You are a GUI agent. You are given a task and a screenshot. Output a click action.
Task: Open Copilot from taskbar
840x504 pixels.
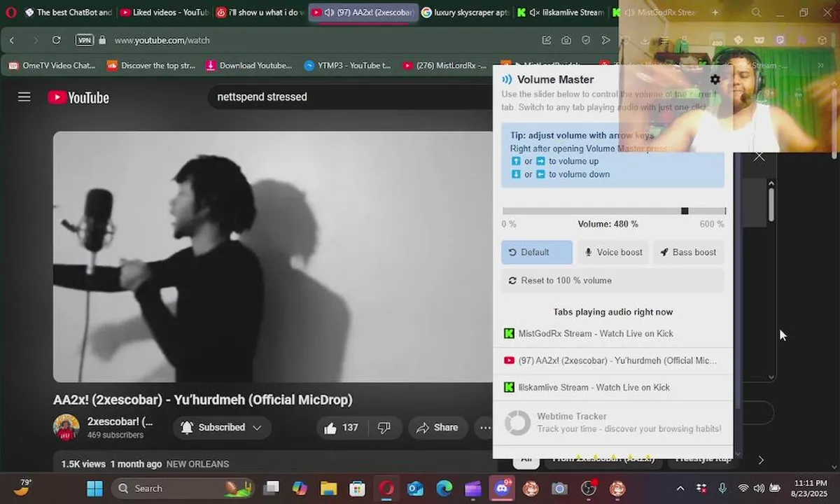[300, 488]
